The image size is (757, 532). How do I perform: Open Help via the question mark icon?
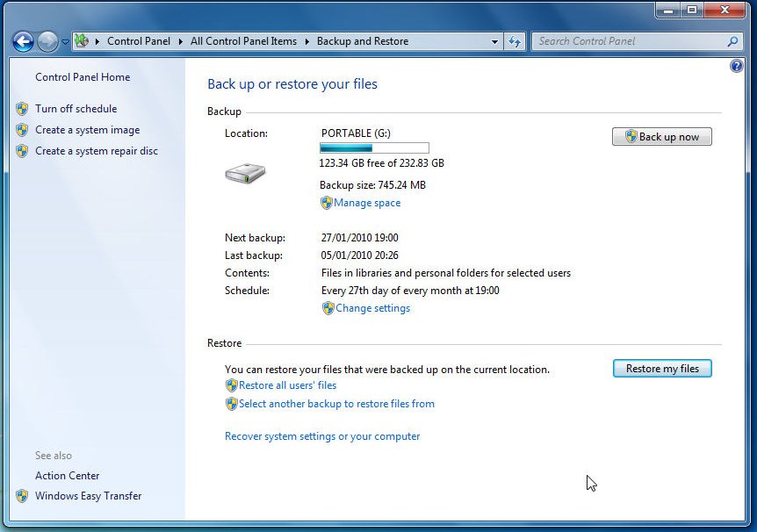pyautogui.click(x=737, y=66)
